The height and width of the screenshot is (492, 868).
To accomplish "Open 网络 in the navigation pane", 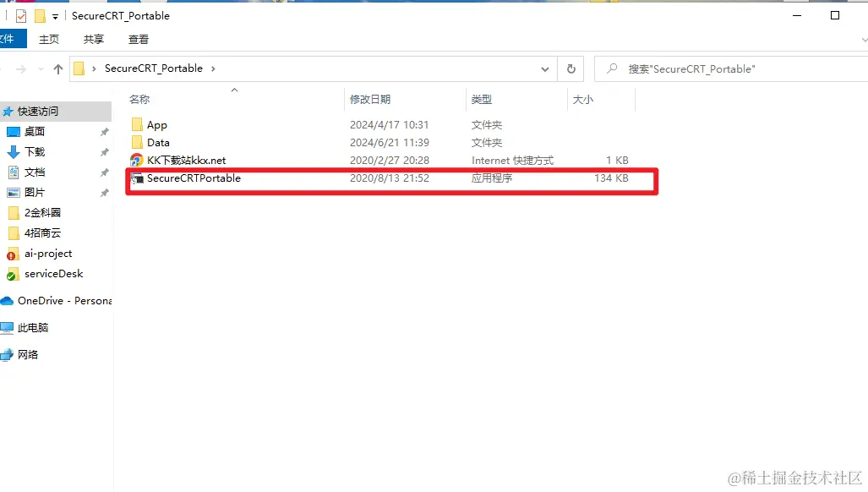I will 28,355.
